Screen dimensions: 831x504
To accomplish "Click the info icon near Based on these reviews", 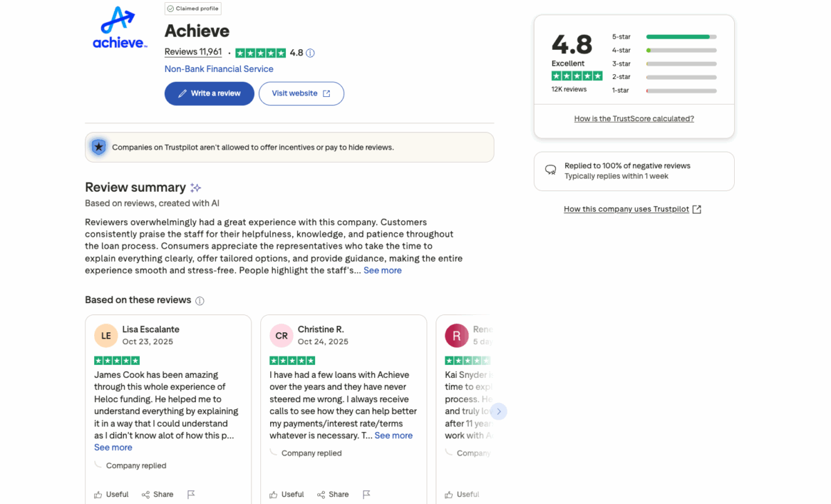I will click(x=200, y=300).
